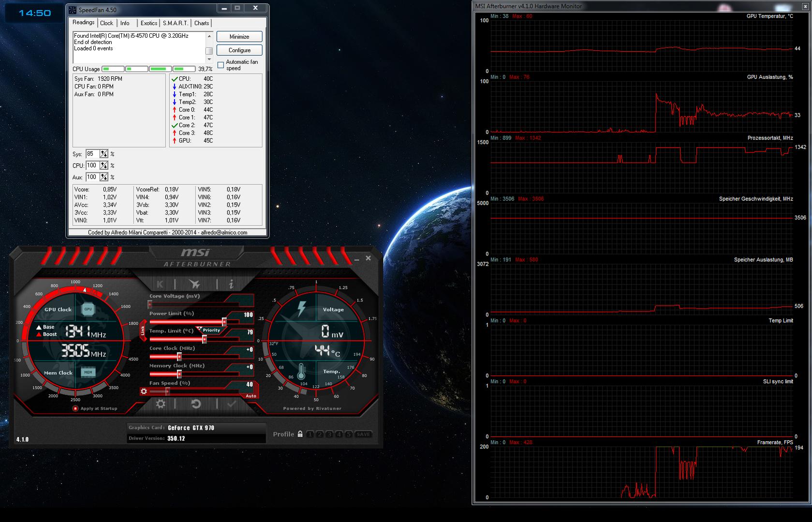
Task: Open Afterburner information (i icon)
Action: [x=231, y=284]
